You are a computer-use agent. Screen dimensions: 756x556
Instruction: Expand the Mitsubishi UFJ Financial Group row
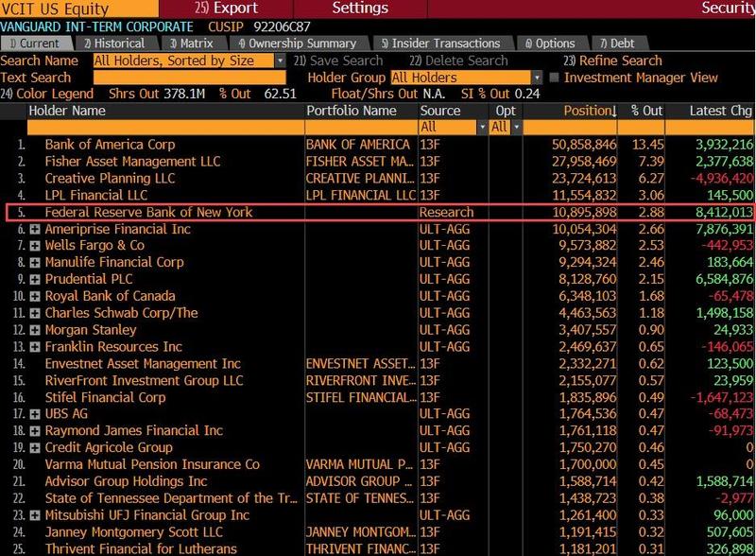[35, 515]
